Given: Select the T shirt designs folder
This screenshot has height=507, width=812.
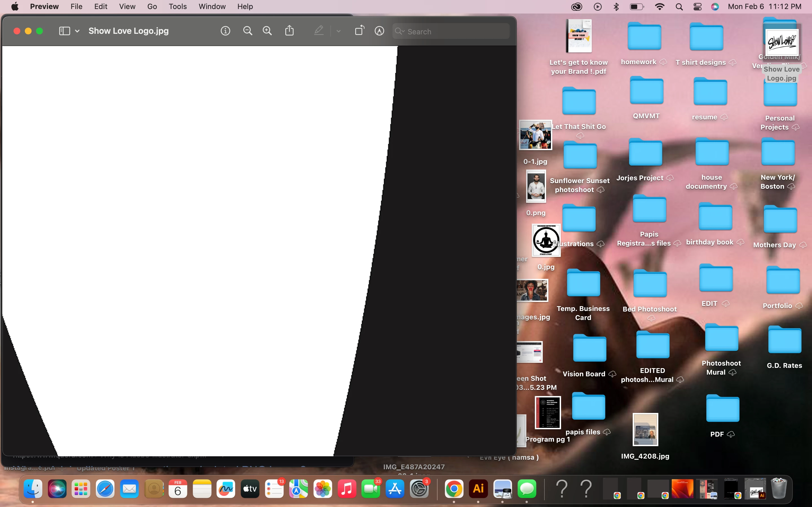Looking at the screenshot, I should (706, 37).
